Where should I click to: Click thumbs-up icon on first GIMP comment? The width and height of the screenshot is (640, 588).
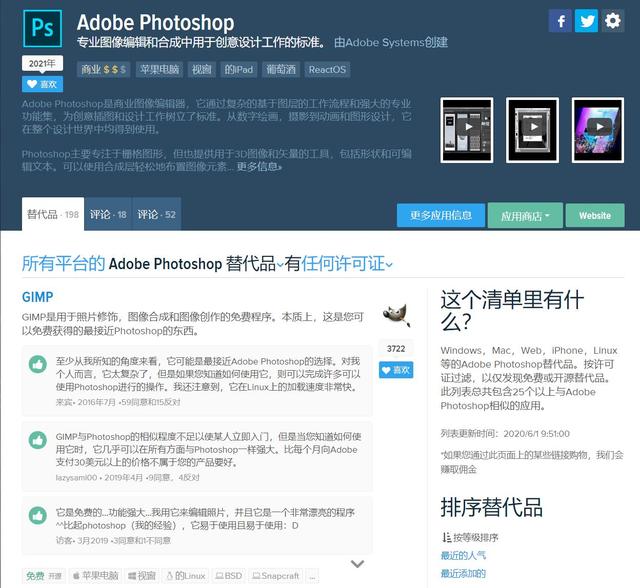(x=37, y=364)
